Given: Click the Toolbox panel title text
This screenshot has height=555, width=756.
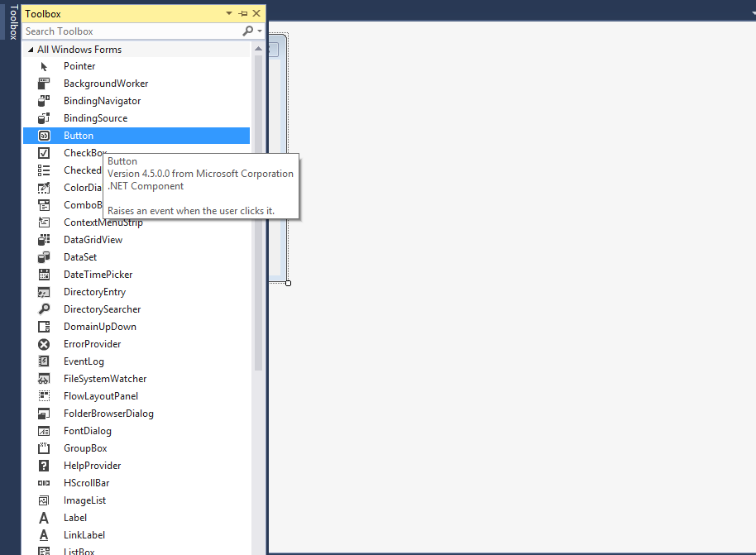Looking at the screenshot, I should (43, 14).
